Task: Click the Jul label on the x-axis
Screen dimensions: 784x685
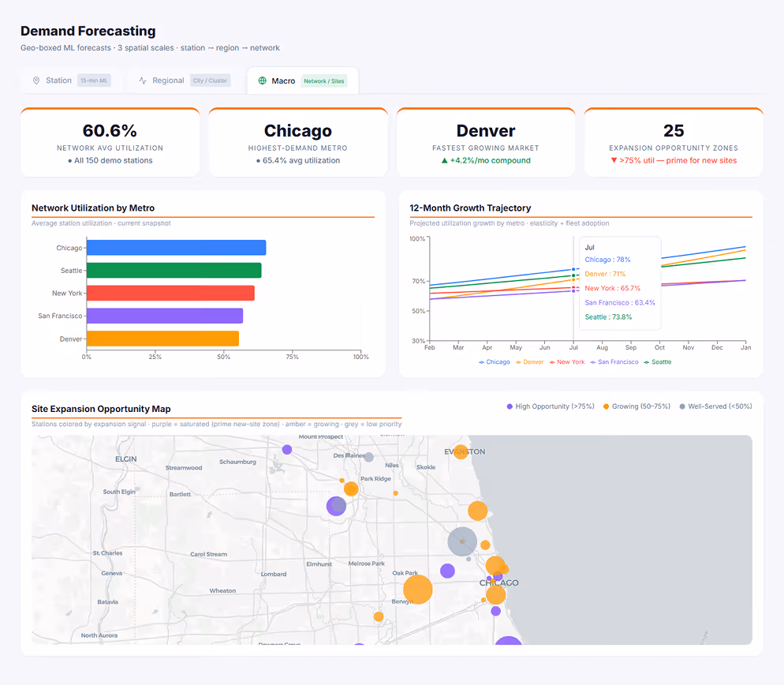Action: pyautogui.click(x=573, y=347)
